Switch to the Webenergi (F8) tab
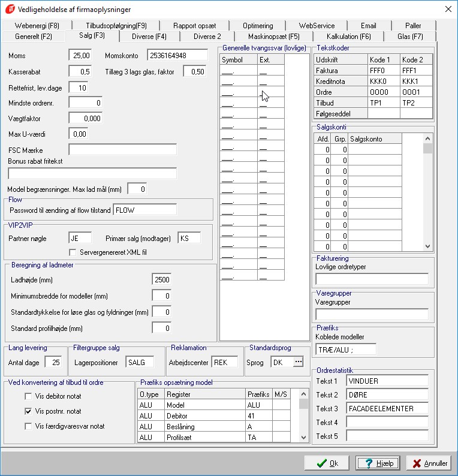This screenshot has height=476, width=458. (37, 26)
